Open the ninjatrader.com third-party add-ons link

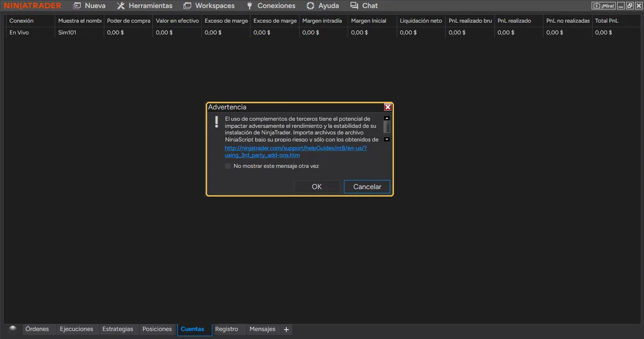295,152
